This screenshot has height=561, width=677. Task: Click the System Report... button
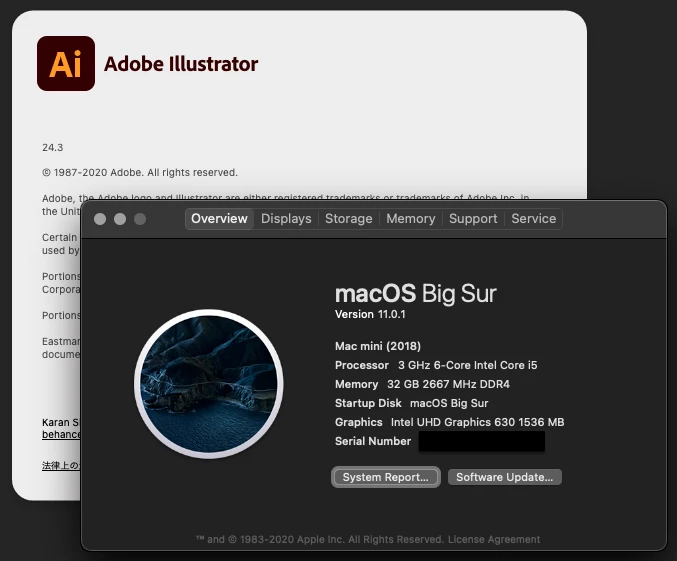[x=386, y=477]
